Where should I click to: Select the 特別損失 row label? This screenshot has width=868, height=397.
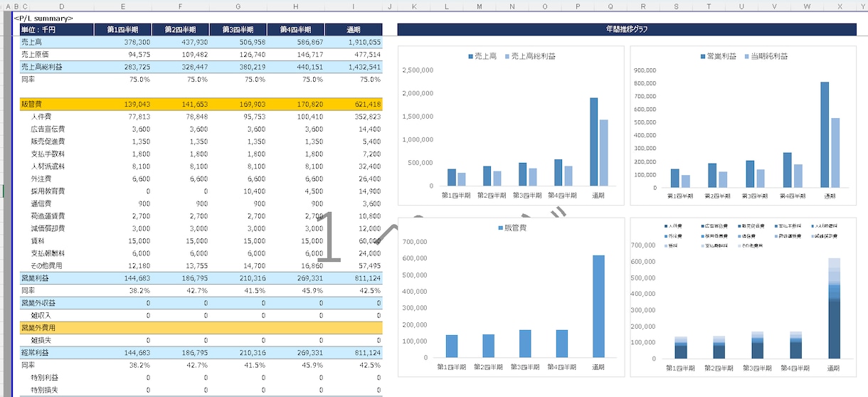pyautogui.click(x=45, y=390)
